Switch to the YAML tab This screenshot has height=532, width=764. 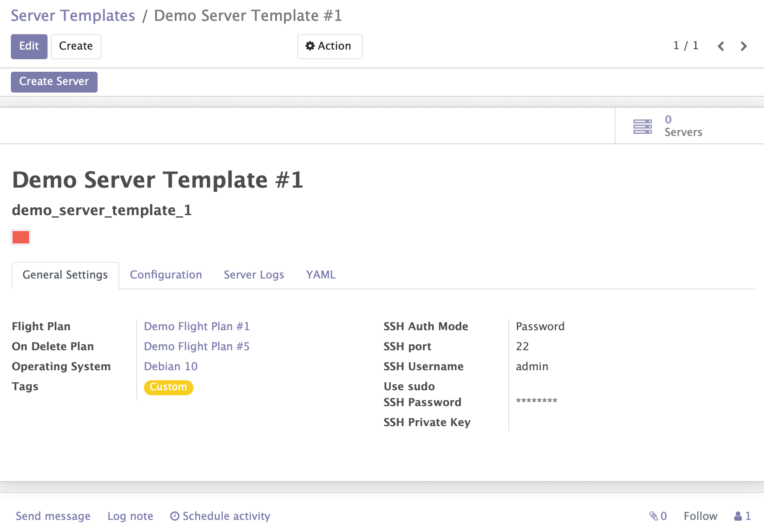pyautogui.click(x=321, y=275)
